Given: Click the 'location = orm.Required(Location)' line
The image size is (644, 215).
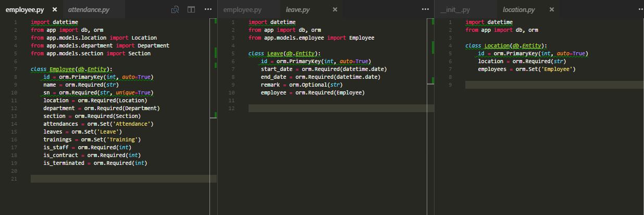Looking at the screenshot, I should pyautogui.click(x=95, y=100).
